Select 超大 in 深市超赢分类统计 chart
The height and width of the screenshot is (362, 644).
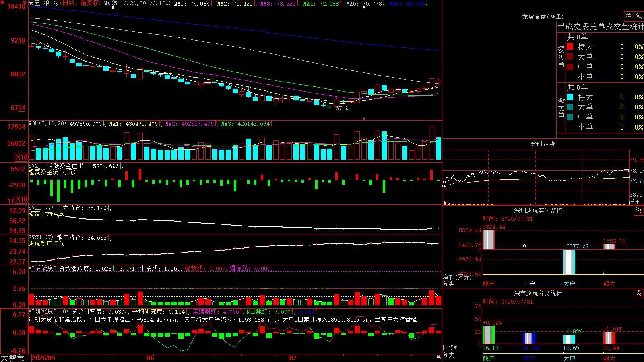[x=609, y=358]
